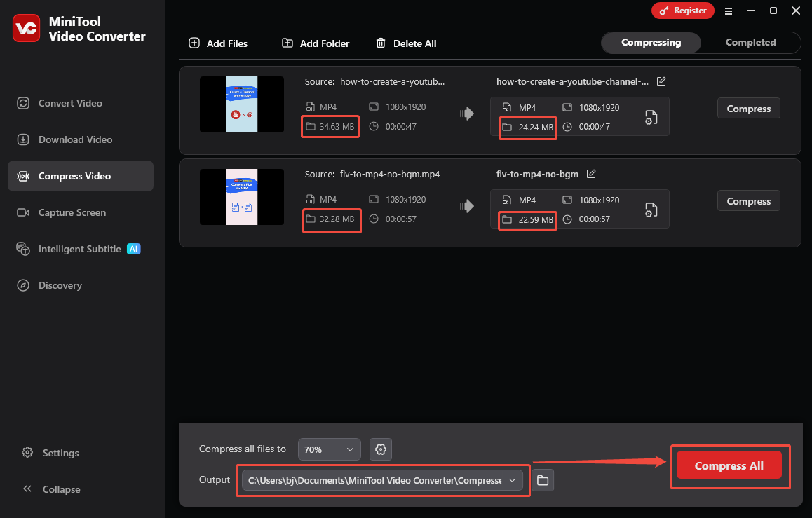Screen dimensions: 812x518
Task: Open the Download Video section
Action: click(74, 139)
